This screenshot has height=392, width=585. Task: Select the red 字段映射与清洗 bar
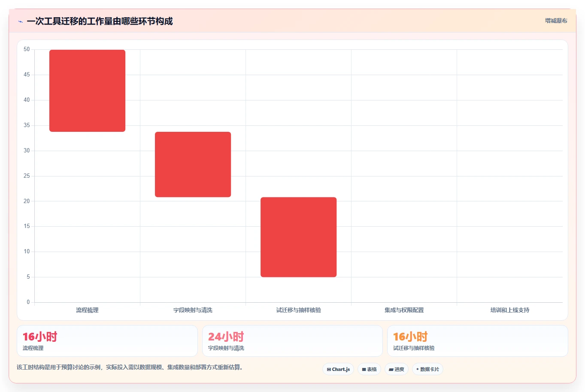click(193, 164)
